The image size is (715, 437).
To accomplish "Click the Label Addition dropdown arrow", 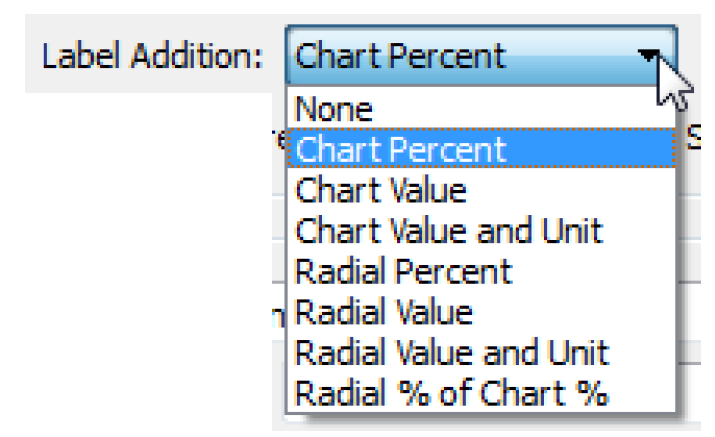I will coord(650,56).
